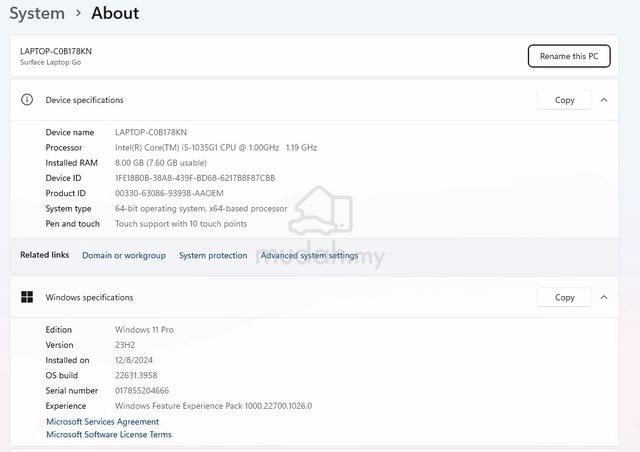
Task: Select the Device ID value starting 1FE18B0B
Action: click(x=195, y=178)
